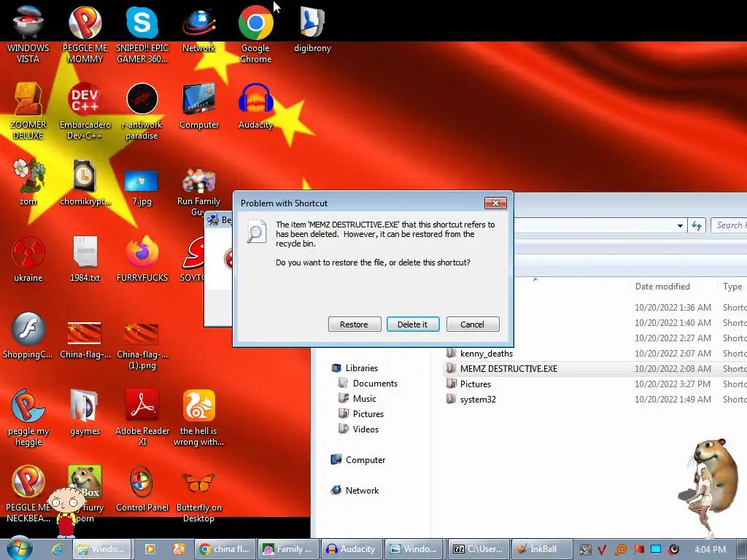This screenshot has width=747, height=560.
Task: Cancel the Problem with Shortcut dialog
Action: pos(473,324)
